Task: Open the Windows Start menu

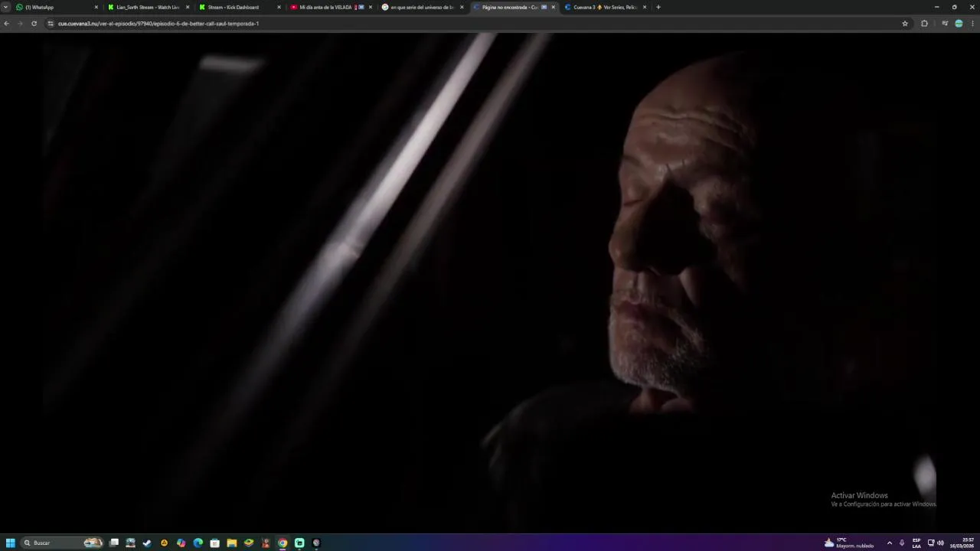Action: coord(11,543)
